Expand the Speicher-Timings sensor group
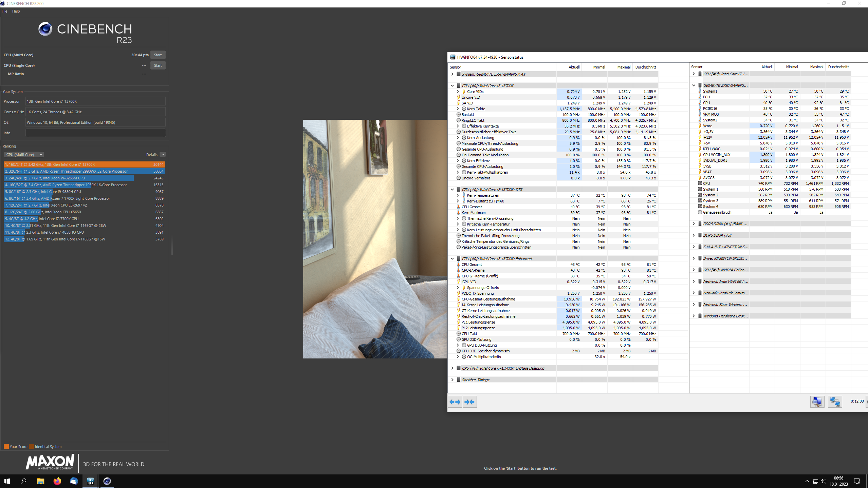This screenshot has width=868, height=488. click(452, 380)
